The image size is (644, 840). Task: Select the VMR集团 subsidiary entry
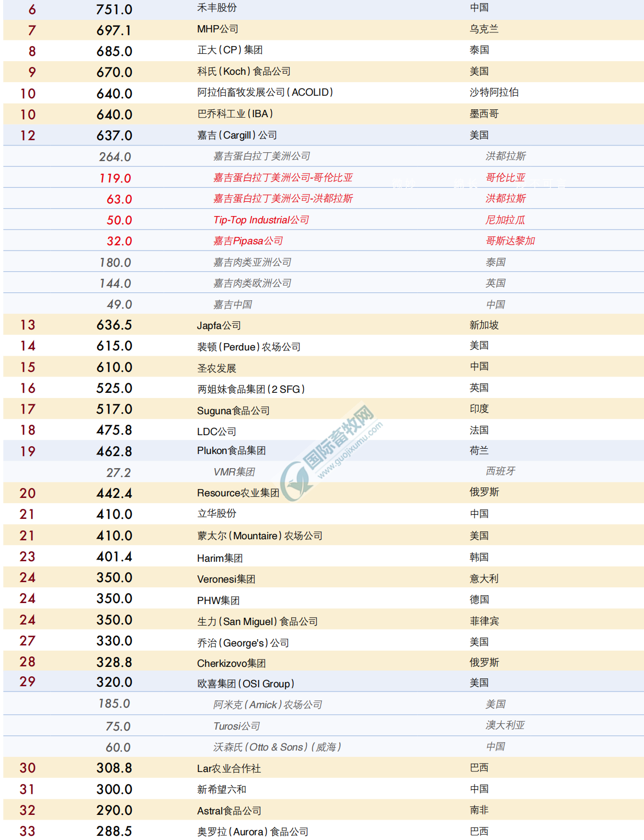[x=234, y=472]
